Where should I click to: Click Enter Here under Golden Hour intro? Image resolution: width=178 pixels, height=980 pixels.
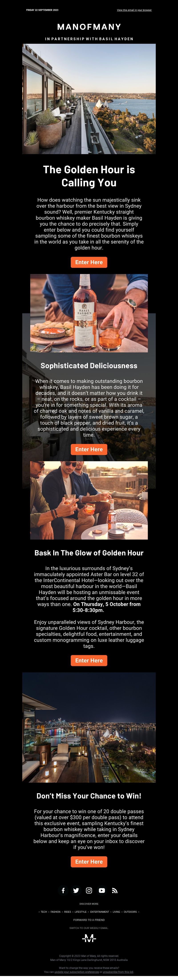click(89, 262)
